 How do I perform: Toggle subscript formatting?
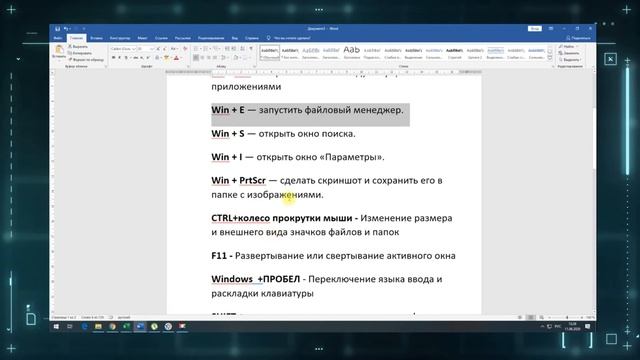(x=142, y=58)
